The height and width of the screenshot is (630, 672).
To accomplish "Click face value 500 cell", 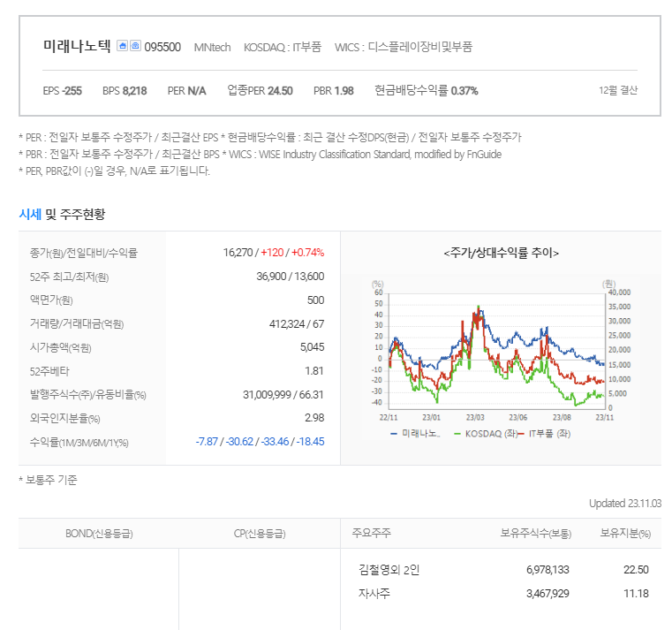I will click(315, 300).
